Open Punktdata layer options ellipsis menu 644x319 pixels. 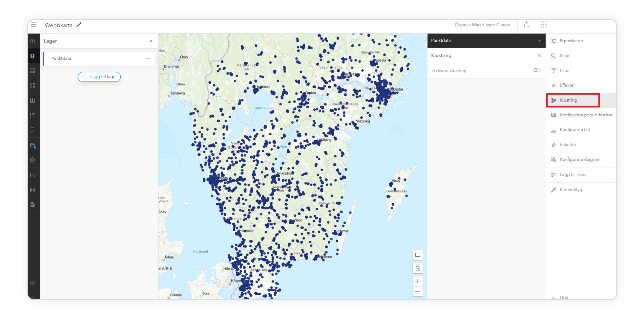point(148,58)
